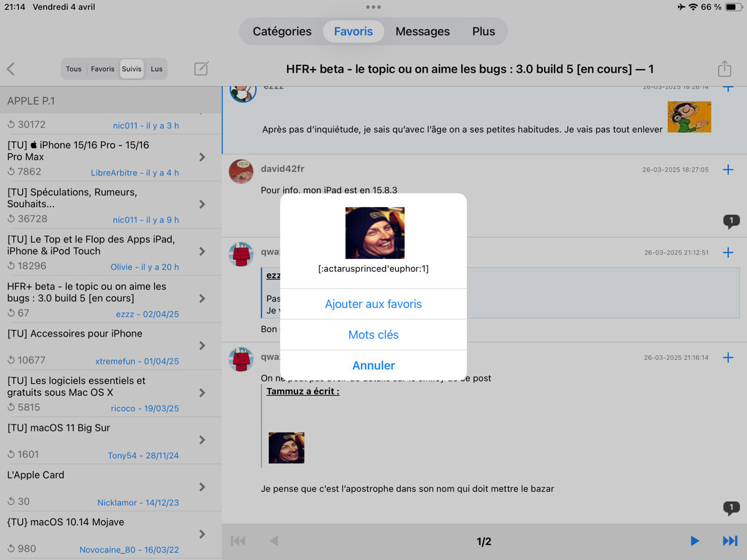Switch filter to Favoris segment
747x560 pixels.
103,69
